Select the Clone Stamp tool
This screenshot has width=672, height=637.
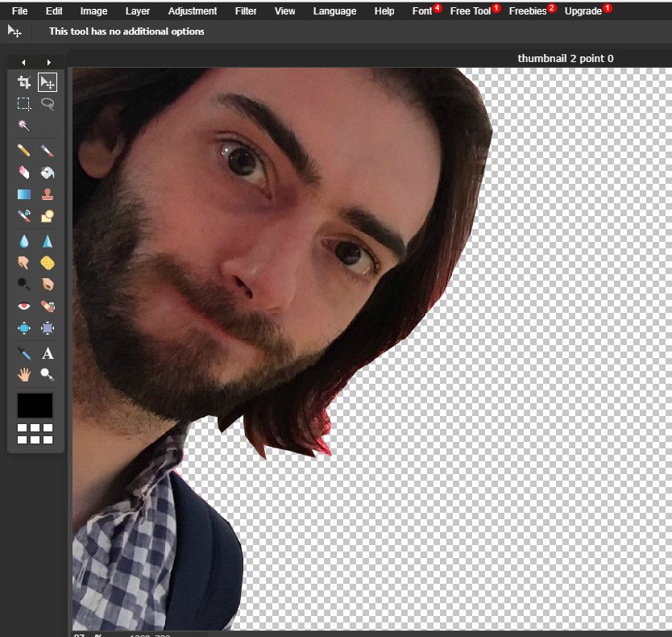pyautogui.click(x=48, y=194)
